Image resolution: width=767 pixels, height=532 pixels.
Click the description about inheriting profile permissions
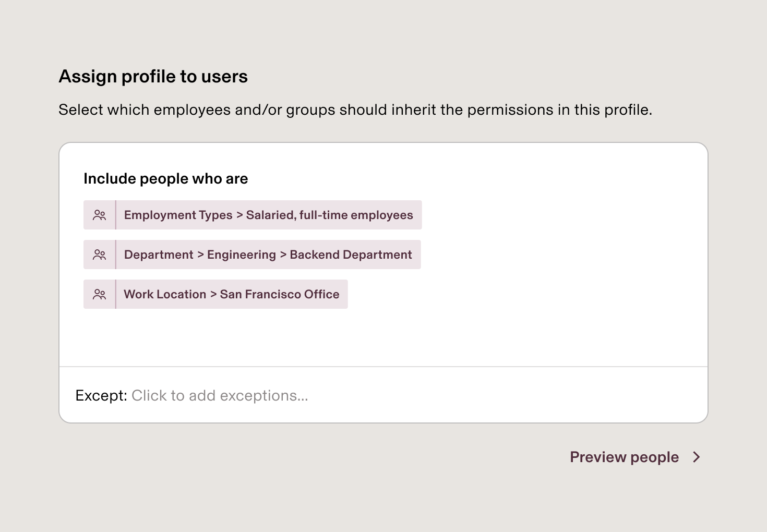click(355, 110)
